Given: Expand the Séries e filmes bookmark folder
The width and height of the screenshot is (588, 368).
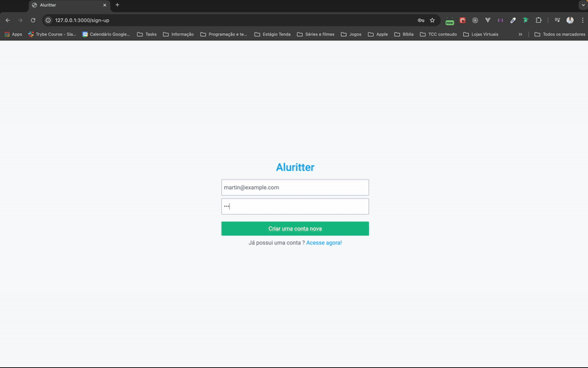Looking at the screenshot, I should (316, 34).
